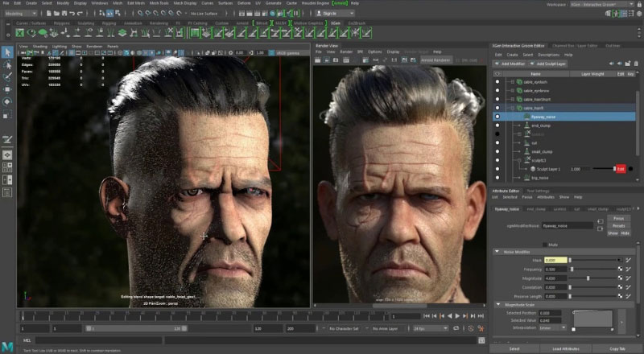Click the Mask value input field
This screenshot has width=644, height=354.
click(x=555, y=260)
